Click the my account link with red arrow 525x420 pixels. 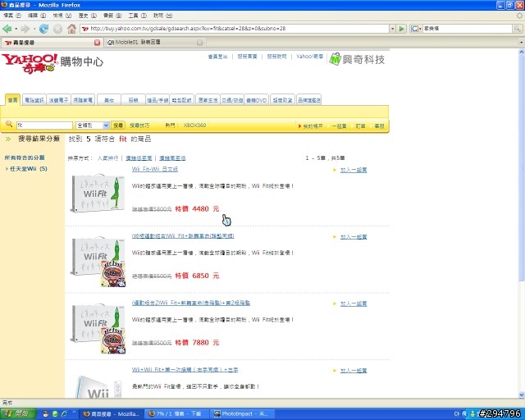click(311, 126)
